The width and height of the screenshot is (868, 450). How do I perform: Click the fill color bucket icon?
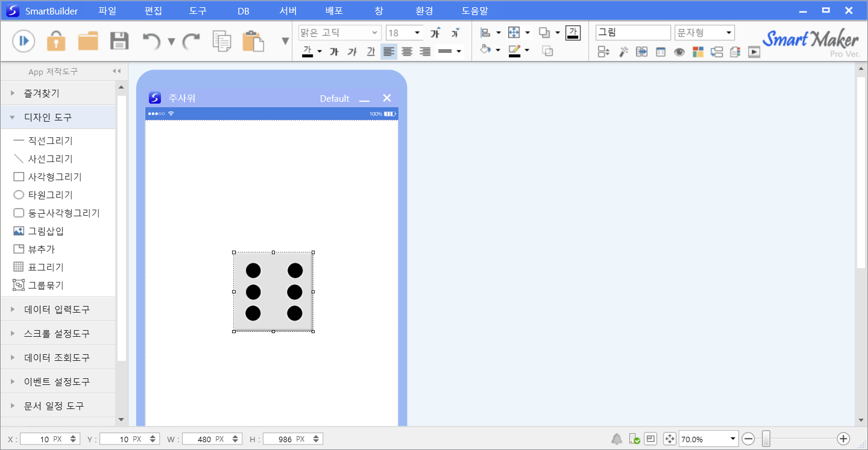tap(486, 51)
